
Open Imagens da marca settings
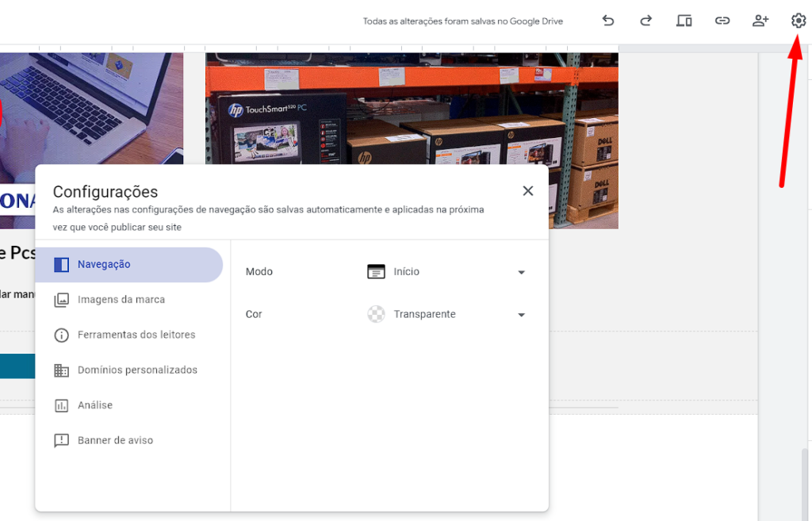tap(129, 300)
